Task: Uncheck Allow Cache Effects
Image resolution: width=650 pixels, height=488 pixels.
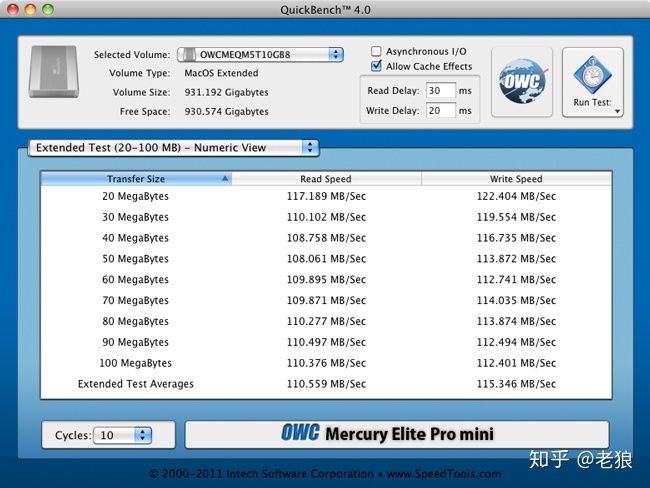Action: tap(376, 66)
